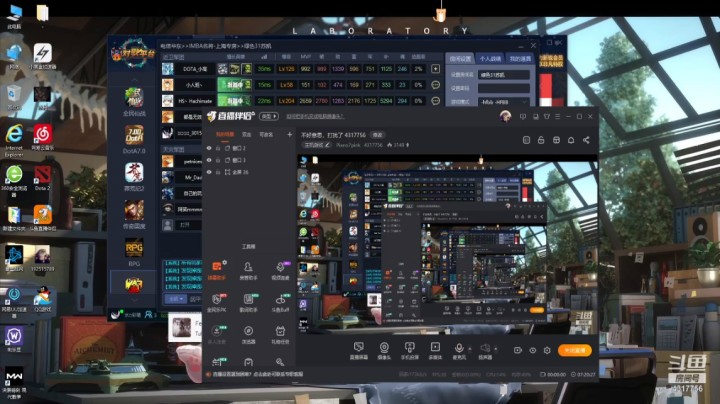Click plus button on DOTA_小蜜 row

tap(435, 69)
